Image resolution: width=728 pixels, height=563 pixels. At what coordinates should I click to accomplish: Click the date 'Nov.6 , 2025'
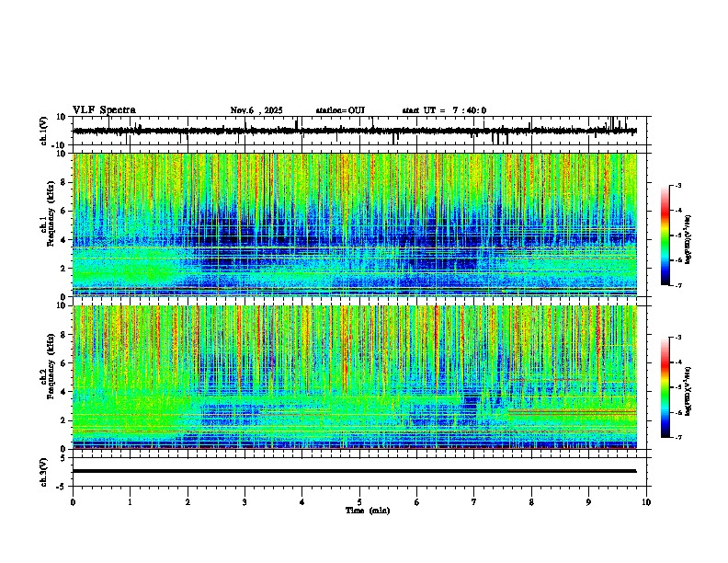pyautogui.click(x=256, y=110)
